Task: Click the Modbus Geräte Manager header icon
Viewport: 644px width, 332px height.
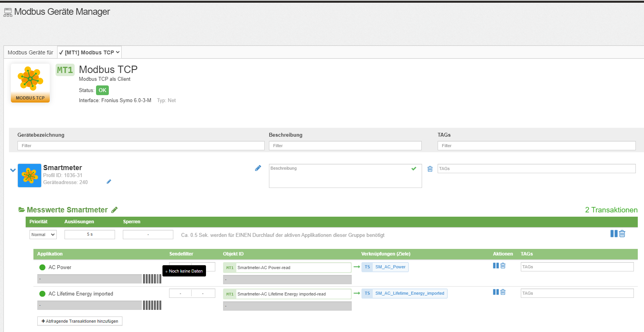Action: point(8,12)
